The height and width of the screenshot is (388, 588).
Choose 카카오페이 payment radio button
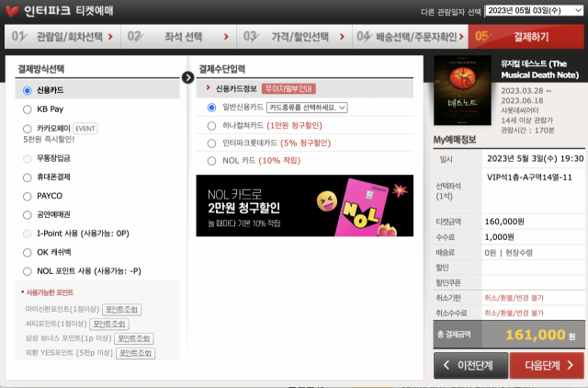[x=27, y=129]
